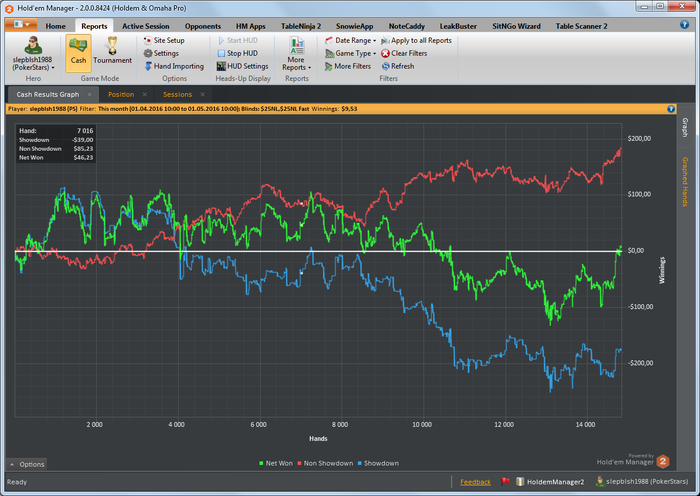This screenshot has height=496, width=700.
Task: Select the Cash Results Graph tab
Action: [x=48, y=94]
